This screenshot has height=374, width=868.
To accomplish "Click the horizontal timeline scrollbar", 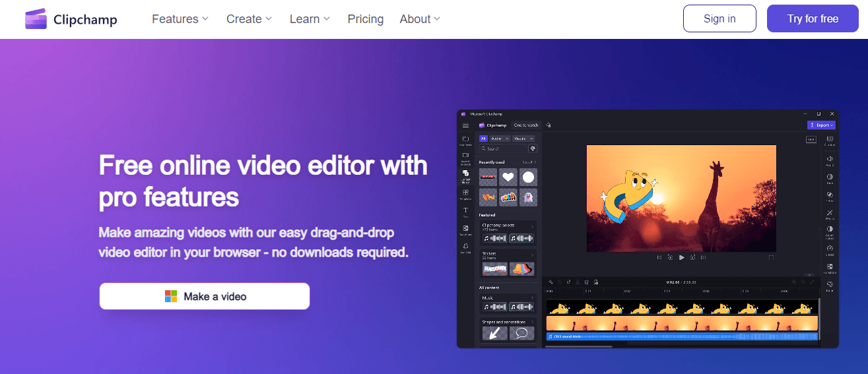I will pos(579,346).
